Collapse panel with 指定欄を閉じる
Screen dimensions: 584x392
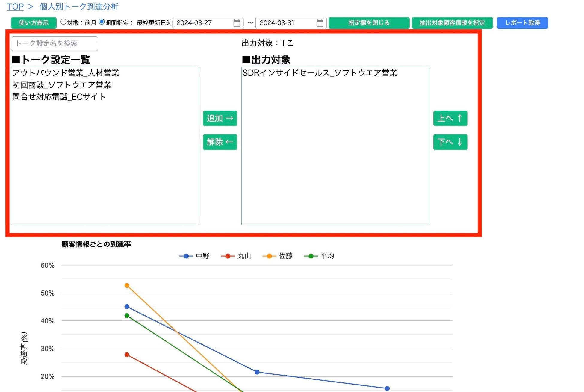[369, 23]
